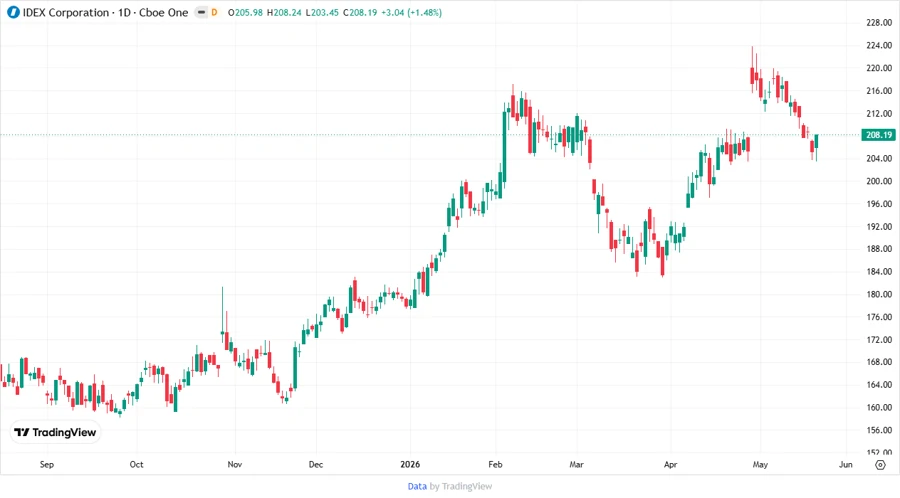Click the 196.00 price axis label
This screenshot has height=498, width=900.
click(x=879, y=204)
